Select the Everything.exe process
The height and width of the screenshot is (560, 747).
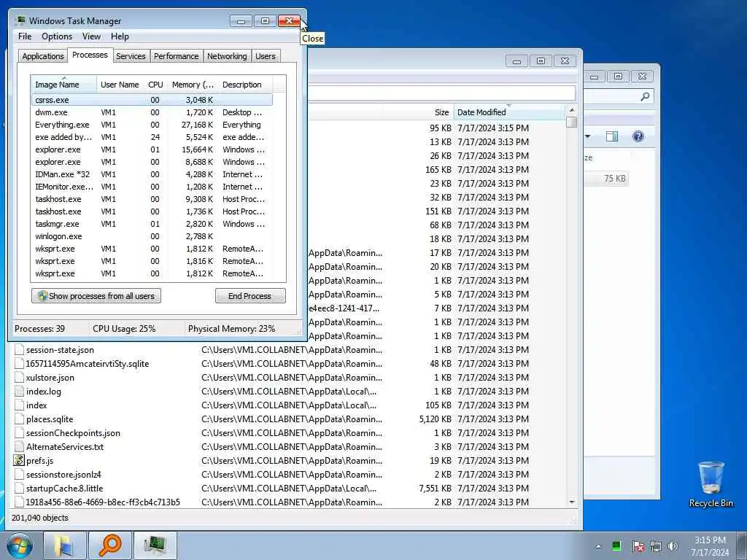click(x=152, y=125)
